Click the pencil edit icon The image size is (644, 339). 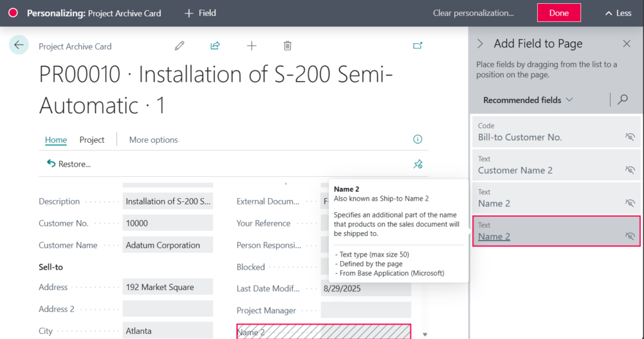coord(180,45)
